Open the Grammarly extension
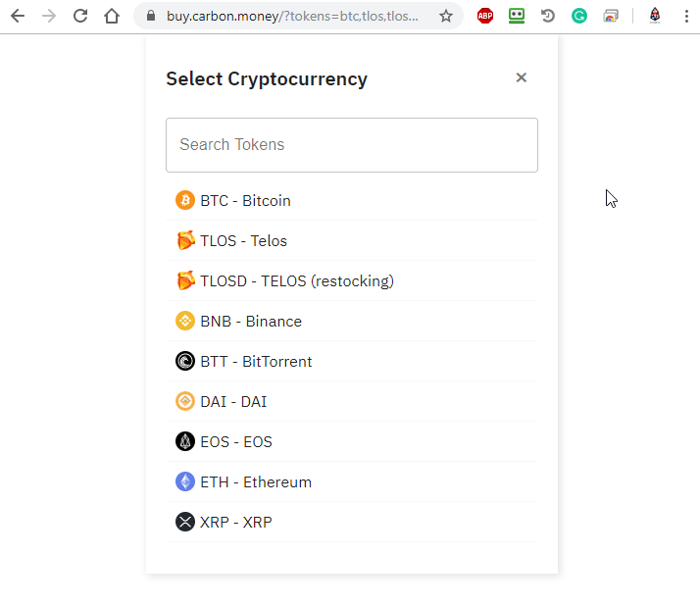The image size is (700, 606). (x=579, y=16)
